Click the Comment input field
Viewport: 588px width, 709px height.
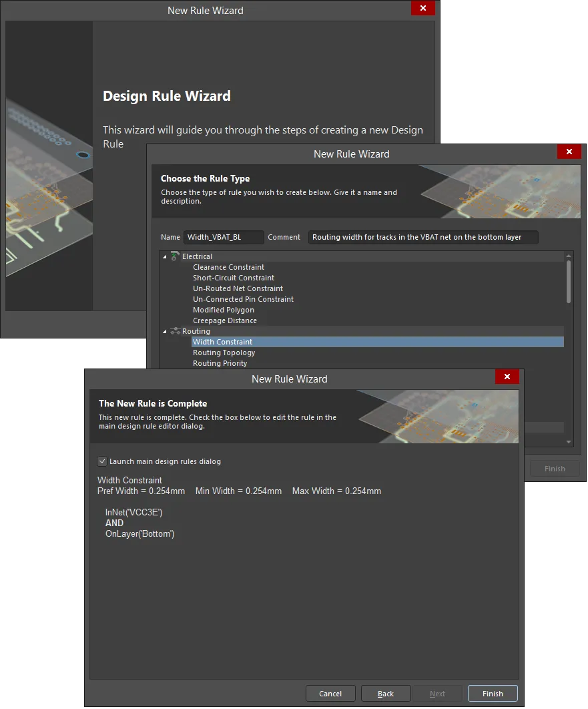click(x=423, y=237)
